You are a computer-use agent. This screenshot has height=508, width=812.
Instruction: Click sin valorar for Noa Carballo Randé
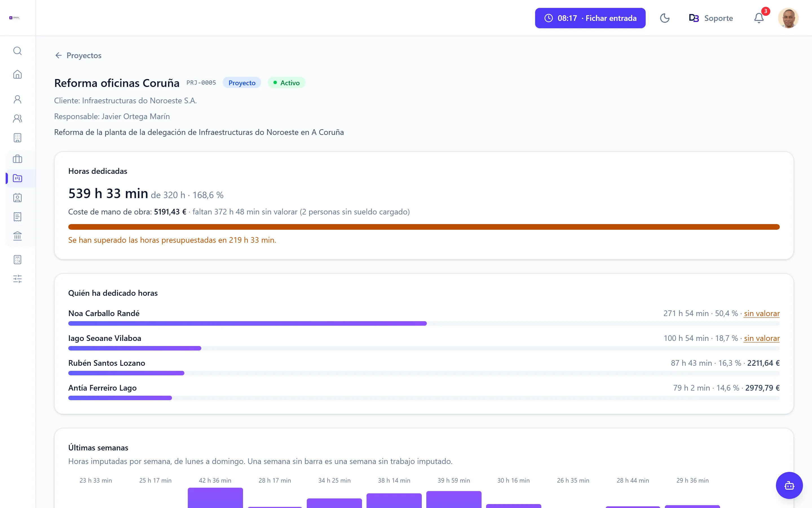(762, 314)
